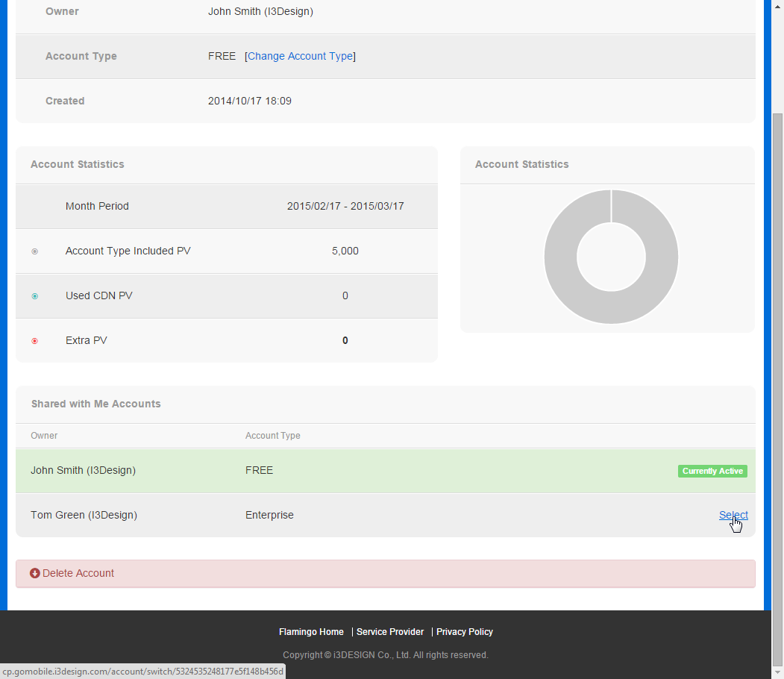The height and width of the screenshot is (679, 784).
Task: Click the Owner column header
Action: coord(44,436)
